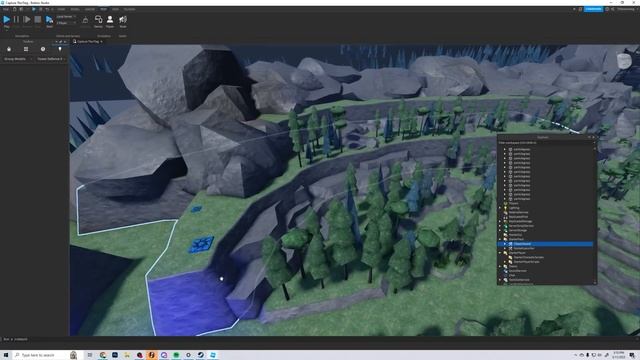The height and width of the screenshot is (360, 640).
Task: Open the Toolbox group selection dropdown
Action: (51, 59)
